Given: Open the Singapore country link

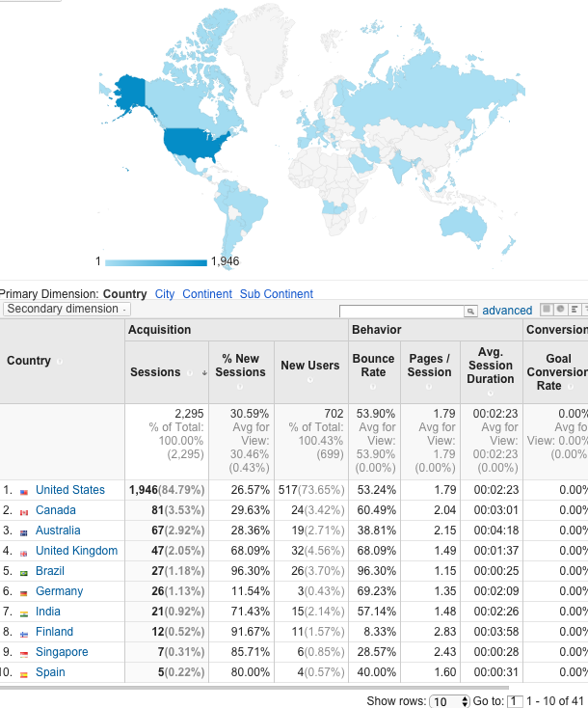Looking at the screenshot, I should (x=62, y=652).
